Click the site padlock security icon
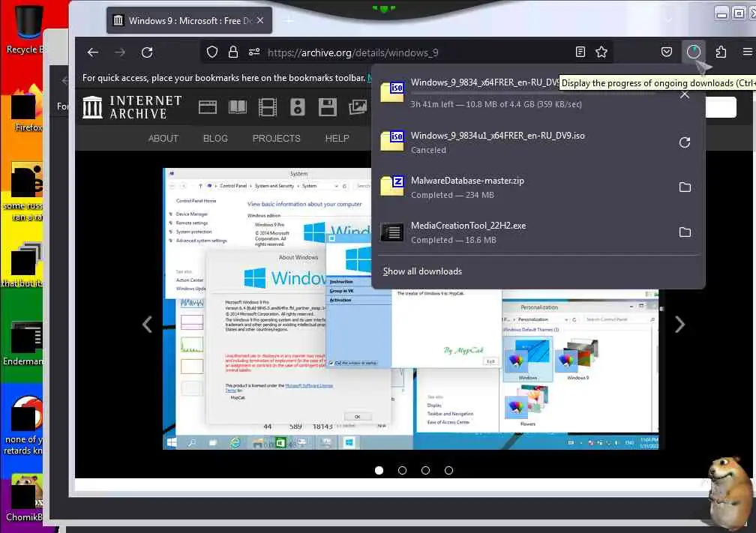 [232, 52]
